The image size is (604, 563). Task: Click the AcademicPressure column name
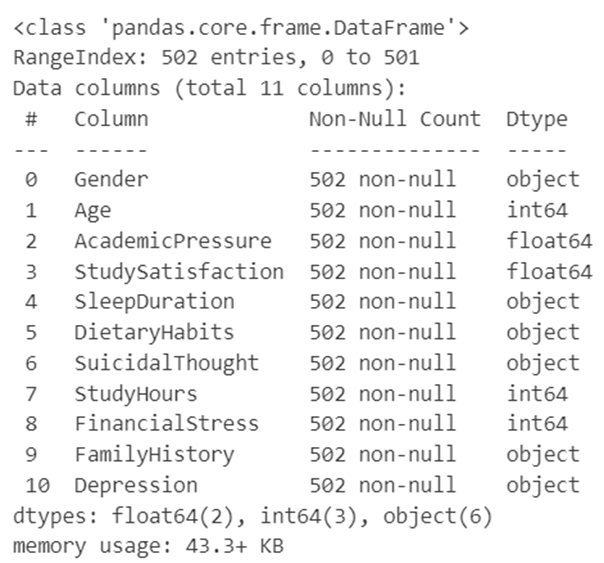(x=173, y=241)
